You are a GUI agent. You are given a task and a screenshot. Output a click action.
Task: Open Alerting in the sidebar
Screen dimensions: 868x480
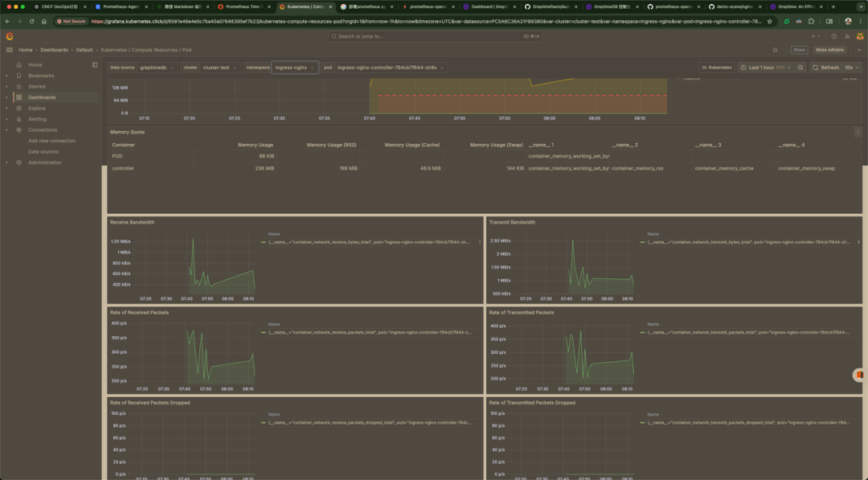pos(37,119)
